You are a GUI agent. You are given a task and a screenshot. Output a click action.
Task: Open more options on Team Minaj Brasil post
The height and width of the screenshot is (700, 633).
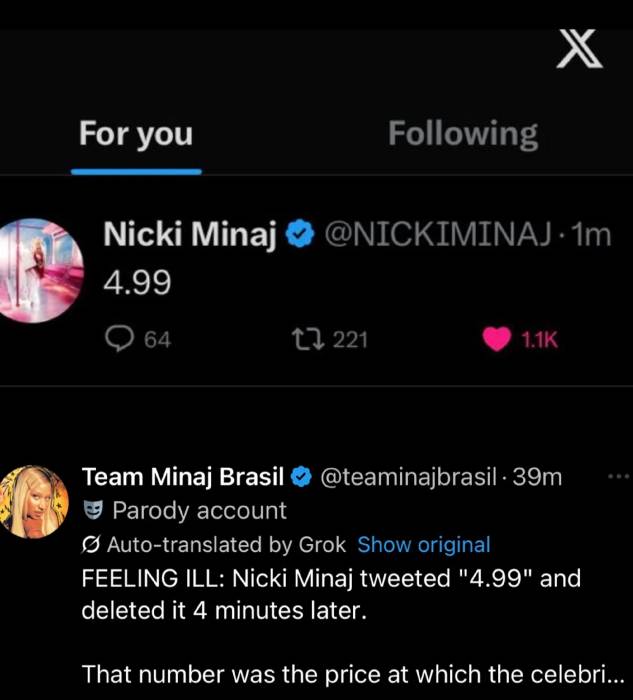click(x=616, y=477)
